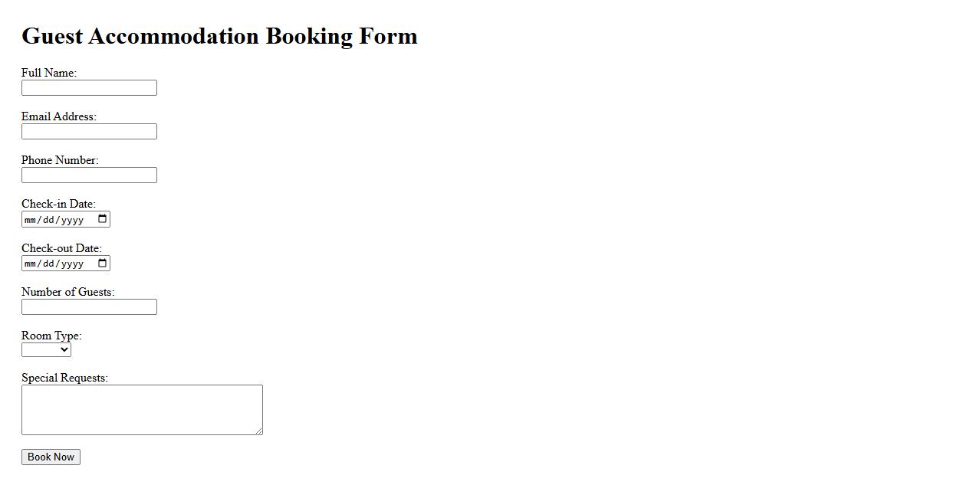Image resolution: width=980 pixels, height=498 pixels.
Task: Click into the Email Address input
Action: [x=89, y=132]
